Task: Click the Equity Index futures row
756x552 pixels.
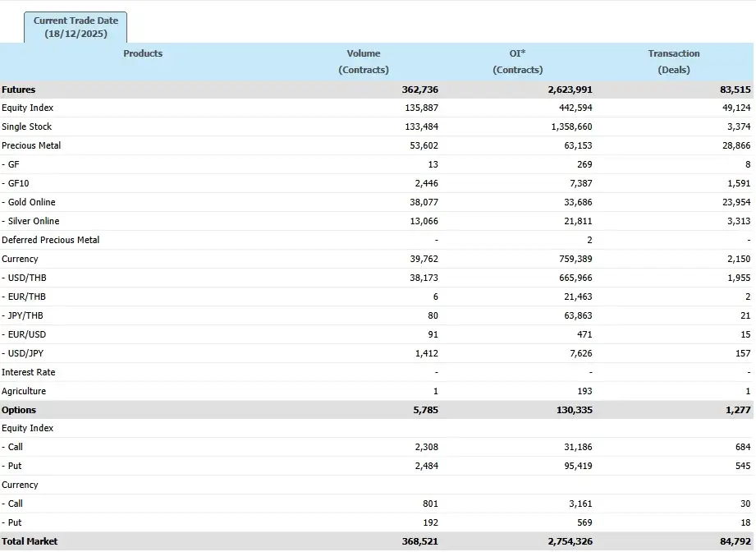Action: 28,108
